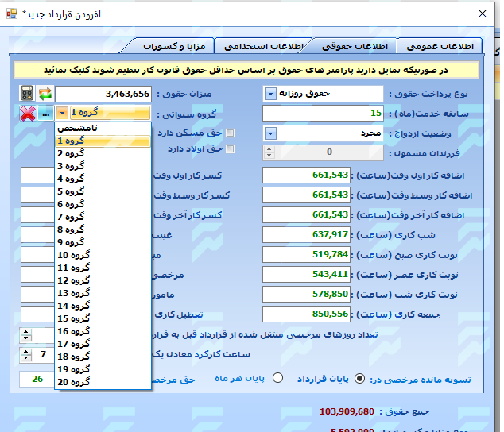Screen dimensions: 504x432
Task: Click the red X clear icon
Action: coord(27,113)
